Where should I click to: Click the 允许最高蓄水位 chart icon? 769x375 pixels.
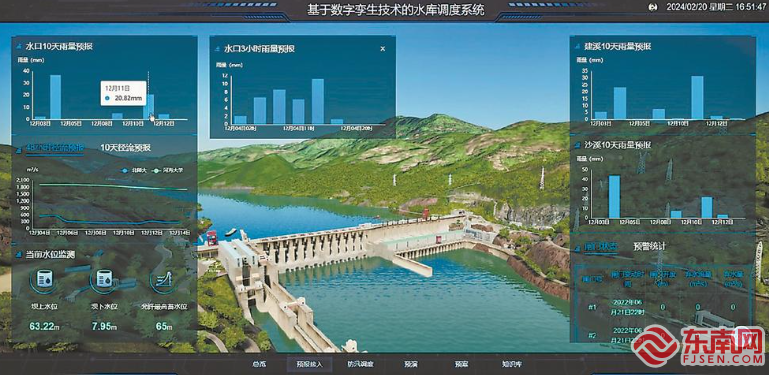coord(163,280)
